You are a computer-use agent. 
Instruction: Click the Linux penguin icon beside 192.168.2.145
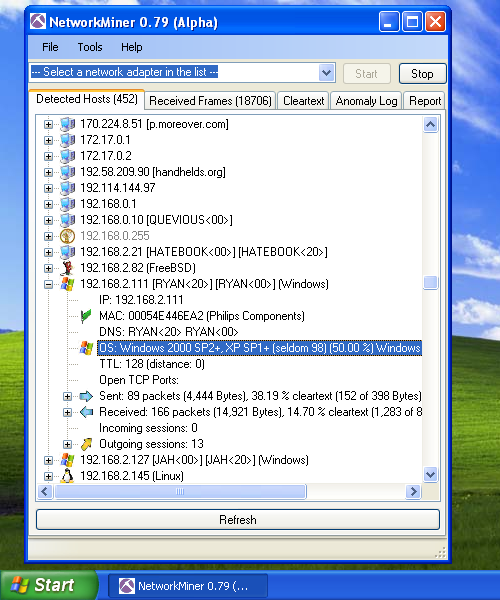(x=67, y=476)
